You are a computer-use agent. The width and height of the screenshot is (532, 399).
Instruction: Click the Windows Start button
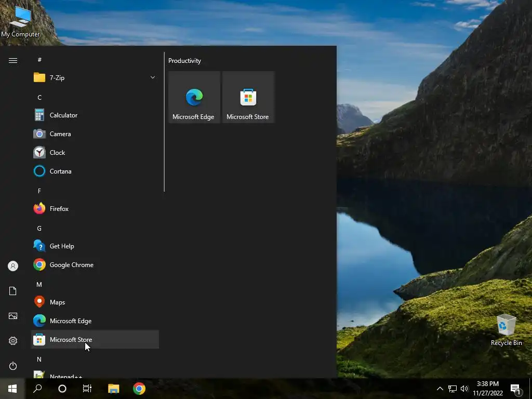12,389
